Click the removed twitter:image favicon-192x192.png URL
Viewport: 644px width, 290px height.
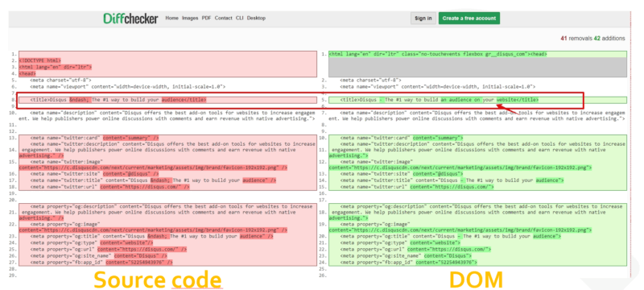coord(153,168)
